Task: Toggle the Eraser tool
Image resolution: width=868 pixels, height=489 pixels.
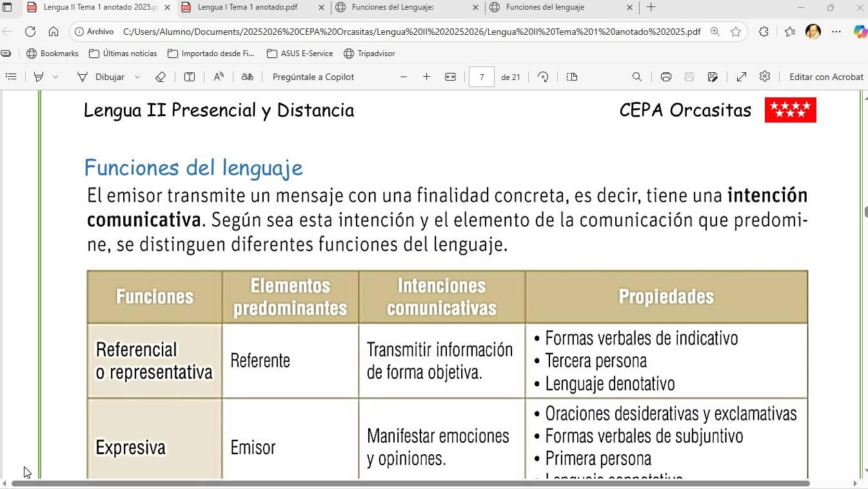Action: [161, 77]
